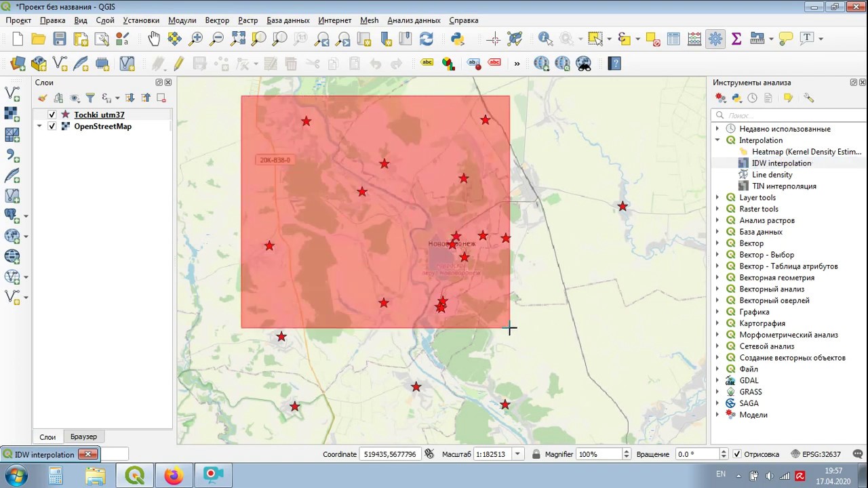Activate the Zoom Out magnifier tool

tap(217, 39)
